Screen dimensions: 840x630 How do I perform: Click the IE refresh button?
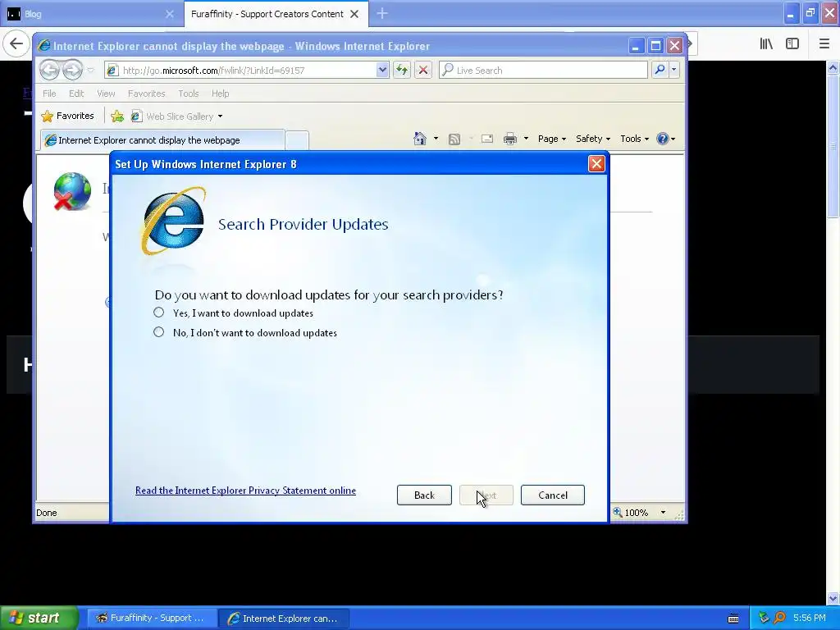click(x=402, y=70)
